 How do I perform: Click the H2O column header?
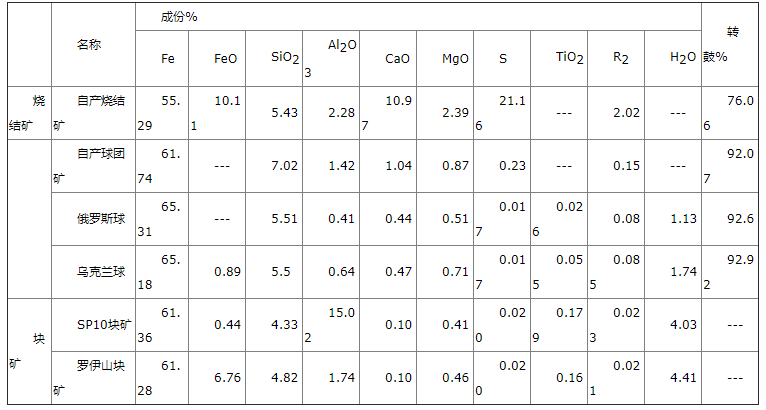[x=683, y=58]
